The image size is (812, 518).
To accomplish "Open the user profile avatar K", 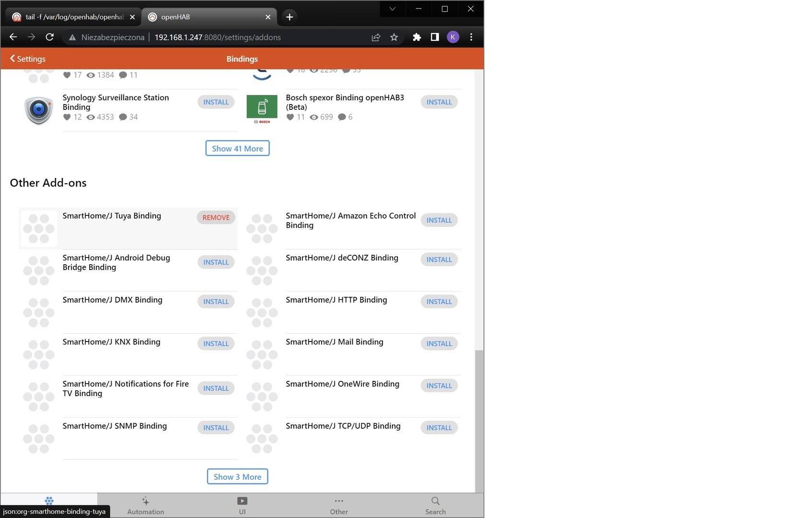I will [x=453, y=37].
